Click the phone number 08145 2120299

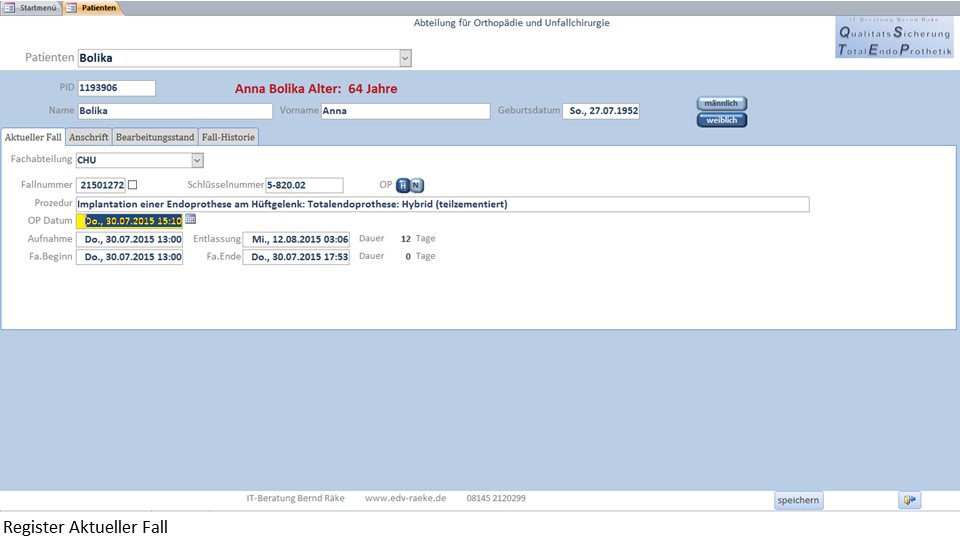[x=496, y=498]
